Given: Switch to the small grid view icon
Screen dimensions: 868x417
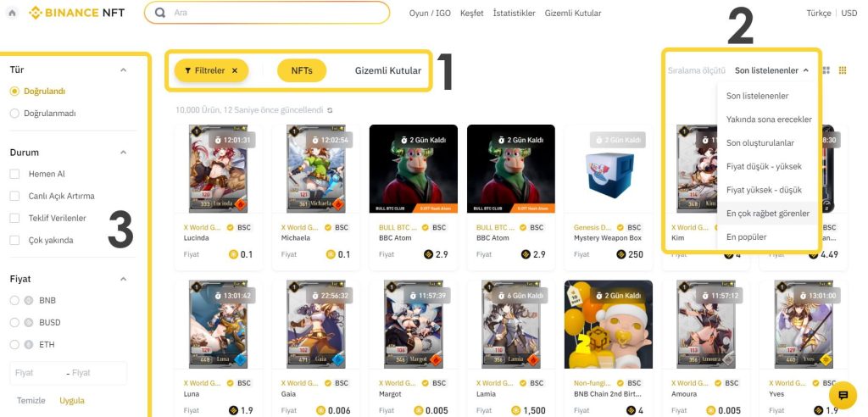Looking at the screenshot, I should (843, 70).
